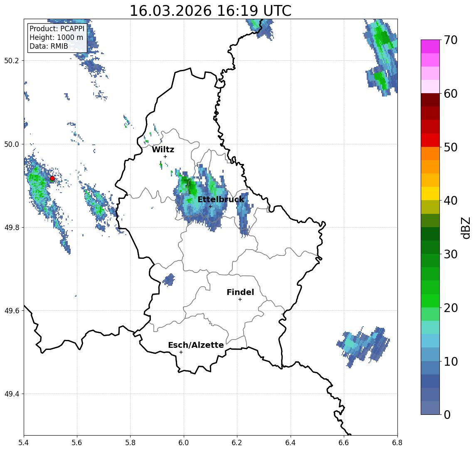Click the 40 colorbar tick label
The width and height of the screenshot is (476, 451).
(x=451, y=201)
